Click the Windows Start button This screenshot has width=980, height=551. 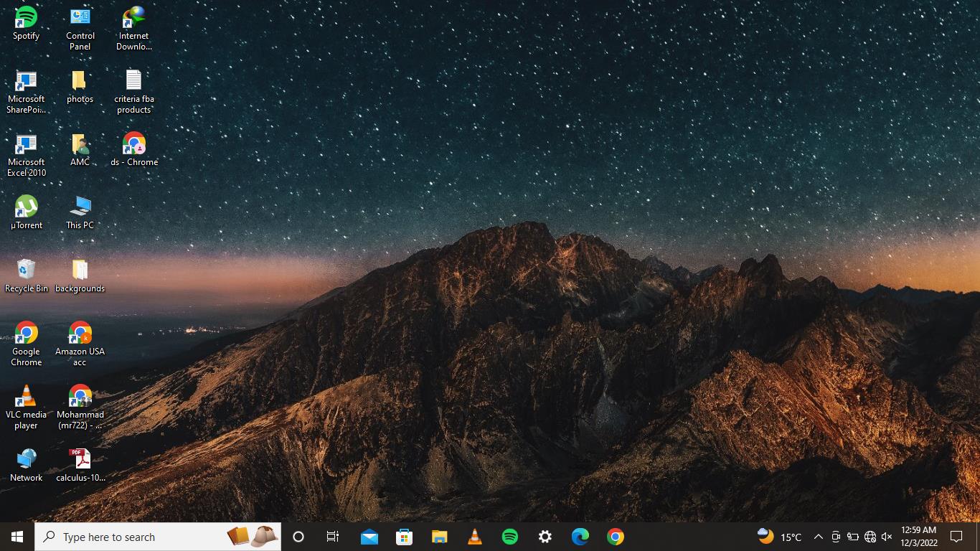point(17,537)
